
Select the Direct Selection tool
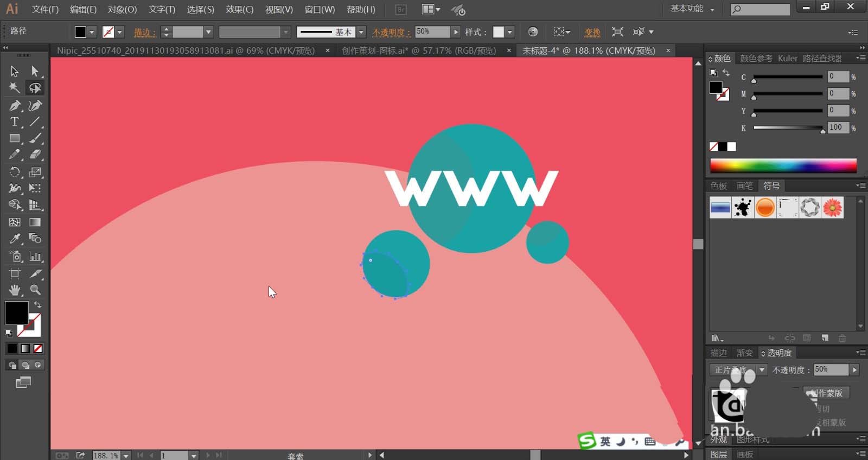pyautogui.click(x=35, y=71)
